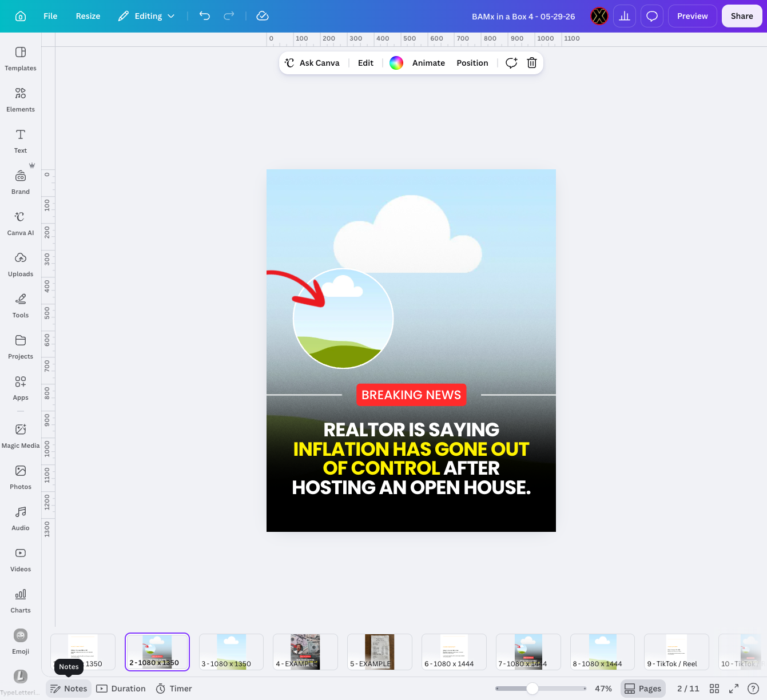Open the Elements panel

(21, 100)
